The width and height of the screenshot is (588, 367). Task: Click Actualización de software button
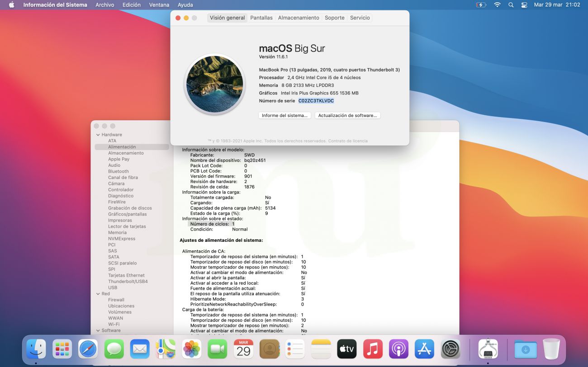347,116
